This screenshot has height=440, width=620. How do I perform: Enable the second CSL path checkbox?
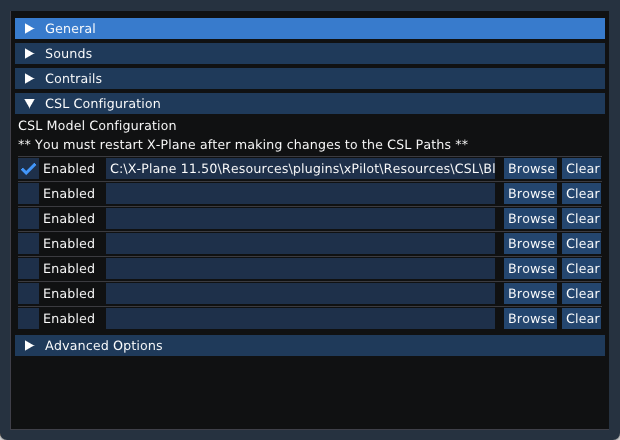click(28, 194)
